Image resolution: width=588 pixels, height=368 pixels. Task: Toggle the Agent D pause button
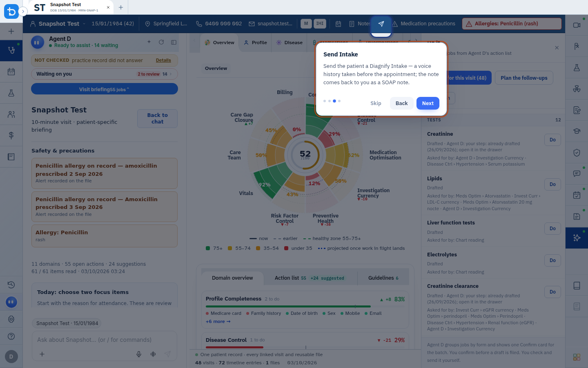tap(38, 42)
